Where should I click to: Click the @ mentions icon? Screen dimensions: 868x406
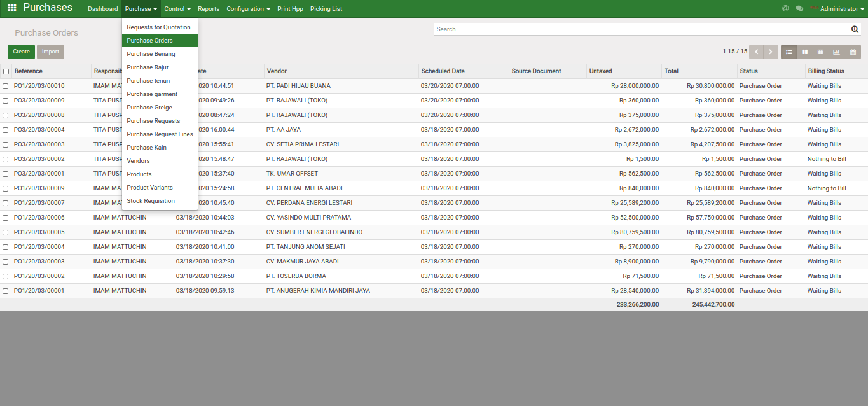[785, 9]
